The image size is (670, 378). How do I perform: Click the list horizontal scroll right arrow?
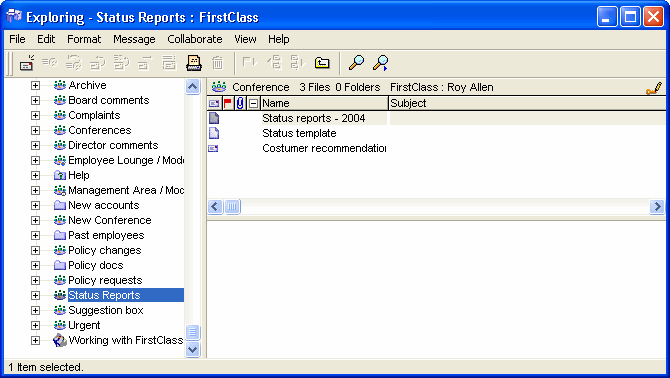[x=657, y=207]
